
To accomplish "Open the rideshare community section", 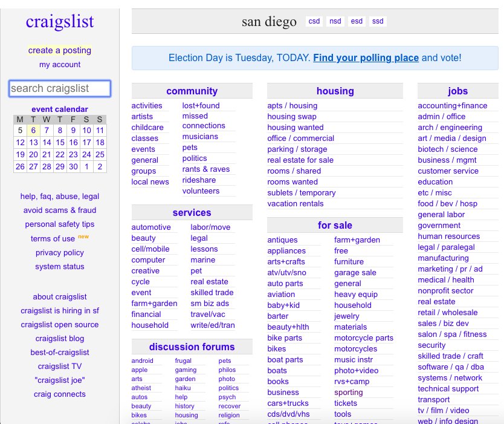I will [200, 180].
